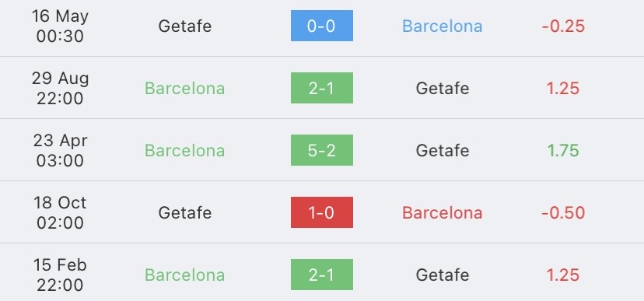This screenshot has height=301, width=644.
Task: Click the 2-1 score for 29 Aug
Action: click(321, 88)
